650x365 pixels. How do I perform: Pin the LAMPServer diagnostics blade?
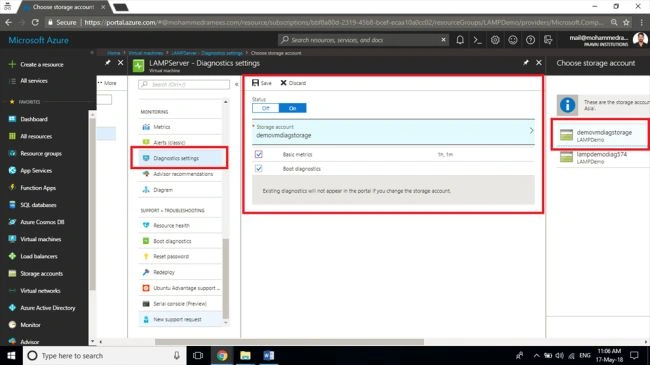[x=526, y=63]
